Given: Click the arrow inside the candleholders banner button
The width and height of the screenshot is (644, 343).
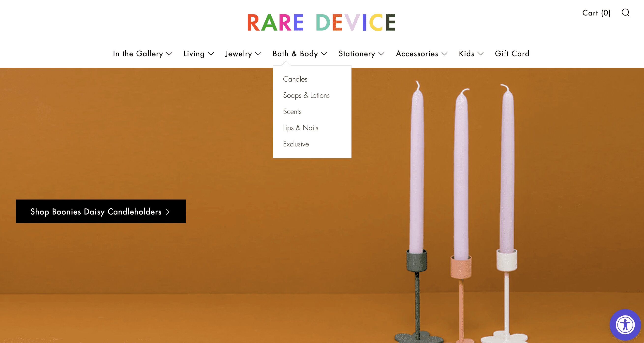Looking at the screenshot, I should pyautogui.click(x=168, y=212).
